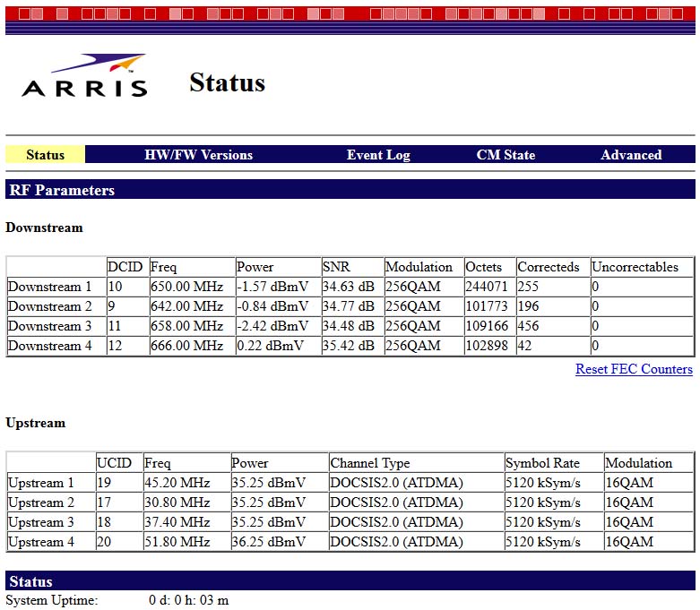Image resolution: width=700 pixels, height=610 pixels.
Task: Click the System Uptime value
Action: [188, 600]
